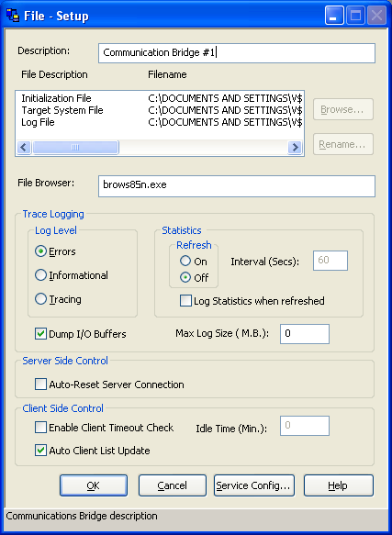Open Service Config dialog
The image size is (392, 535).
[x=254, y=485]
